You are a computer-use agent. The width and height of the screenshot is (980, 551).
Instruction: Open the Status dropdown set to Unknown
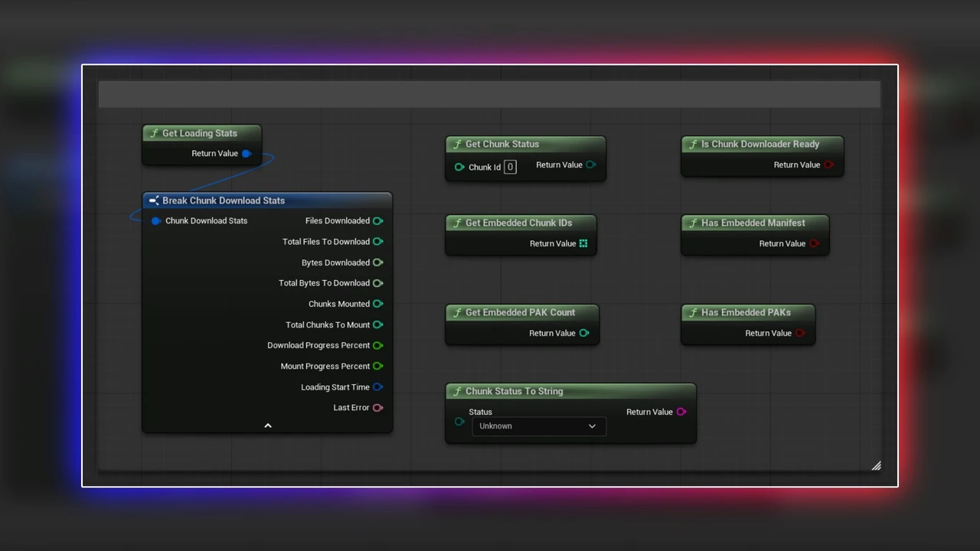coord(538,426)
